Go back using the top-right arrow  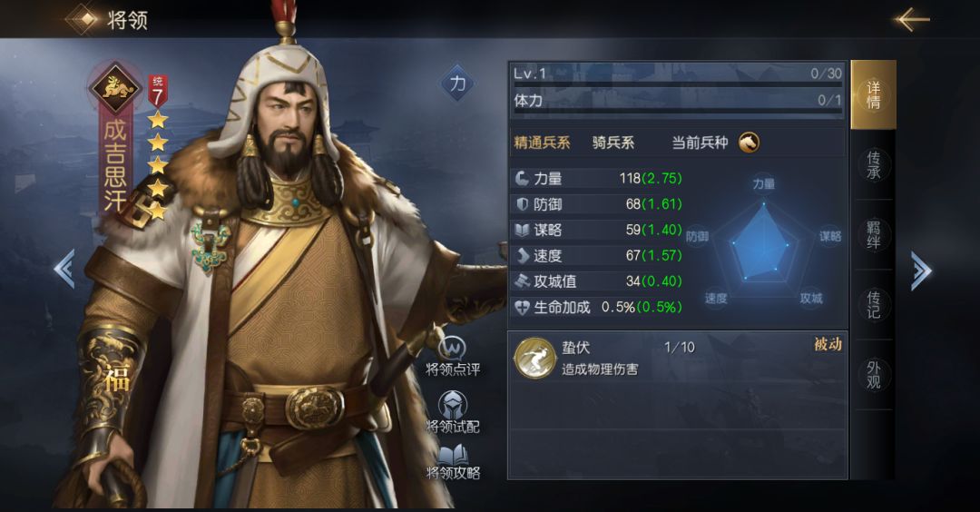pos(912,19)
